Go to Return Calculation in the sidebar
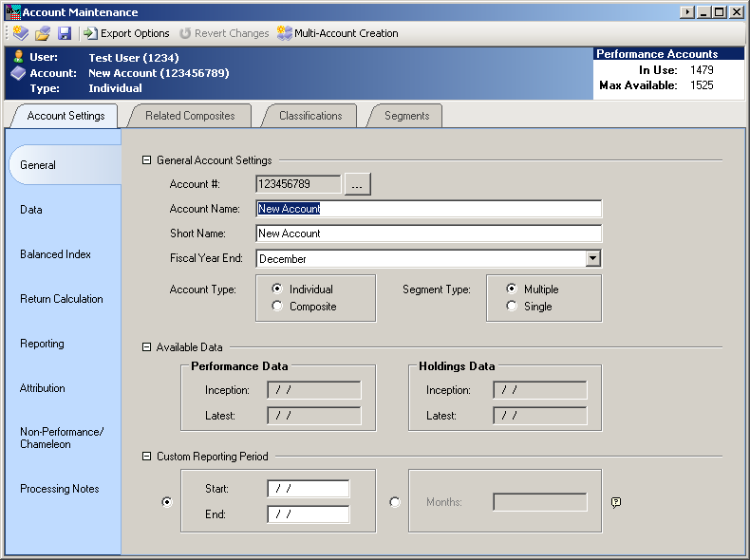The image size is (750, 560). 62,299
